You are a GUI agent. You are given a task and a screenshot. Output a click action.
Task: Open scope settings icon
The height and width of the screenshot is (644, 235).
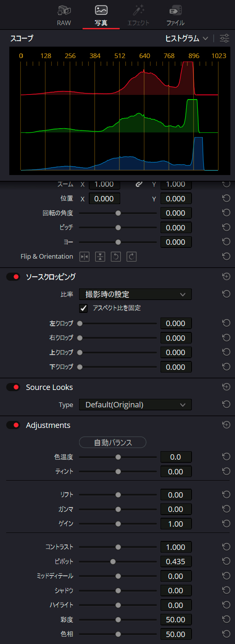click(225, 38)
